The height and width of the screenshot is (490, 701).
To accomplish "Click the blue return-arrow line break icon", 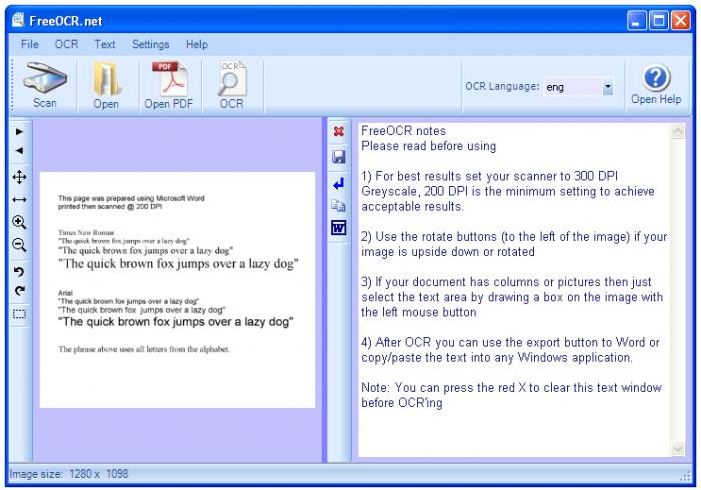I will pyautogui.click(x=339, y=183).
